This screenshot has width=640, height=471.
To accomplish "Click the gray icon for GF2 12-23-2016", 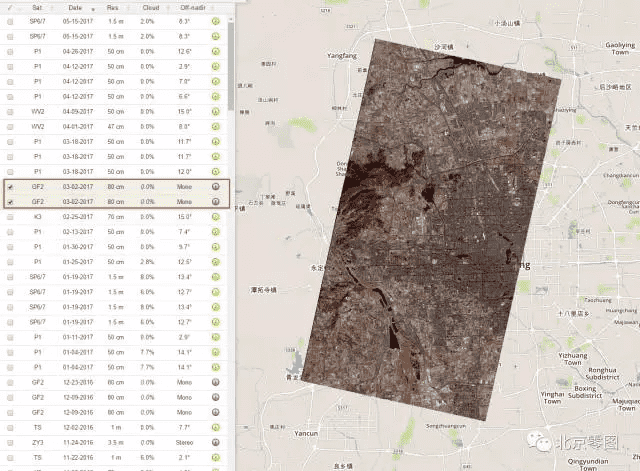I will [216, 382].
